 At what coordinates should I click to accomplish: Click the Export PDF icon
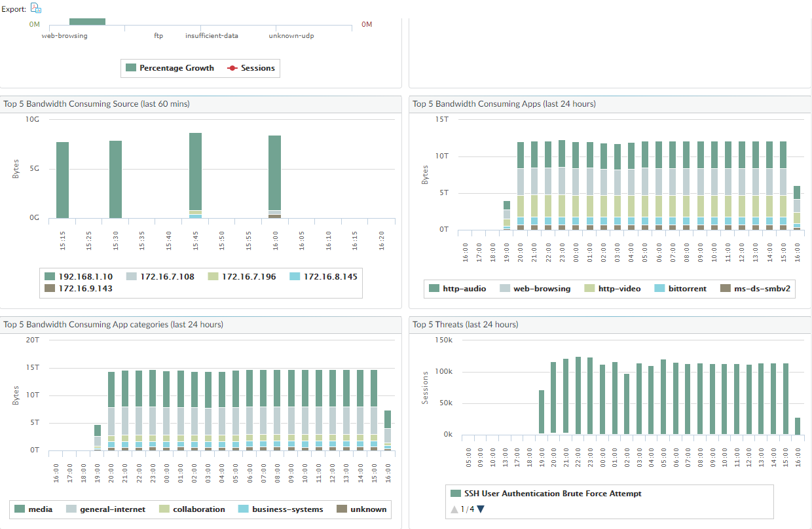coord(36,9)
